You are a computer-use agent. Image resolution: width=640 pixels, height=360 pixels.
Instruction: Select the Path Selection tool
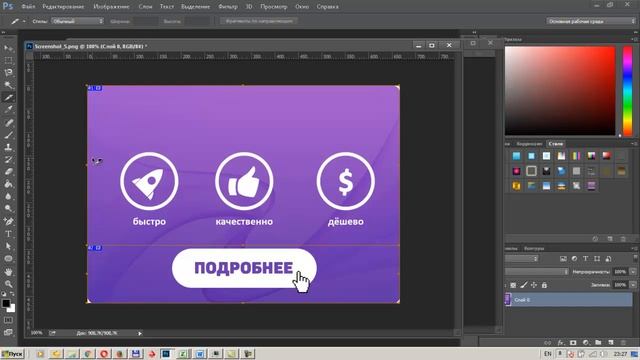[x=8, y=246]
